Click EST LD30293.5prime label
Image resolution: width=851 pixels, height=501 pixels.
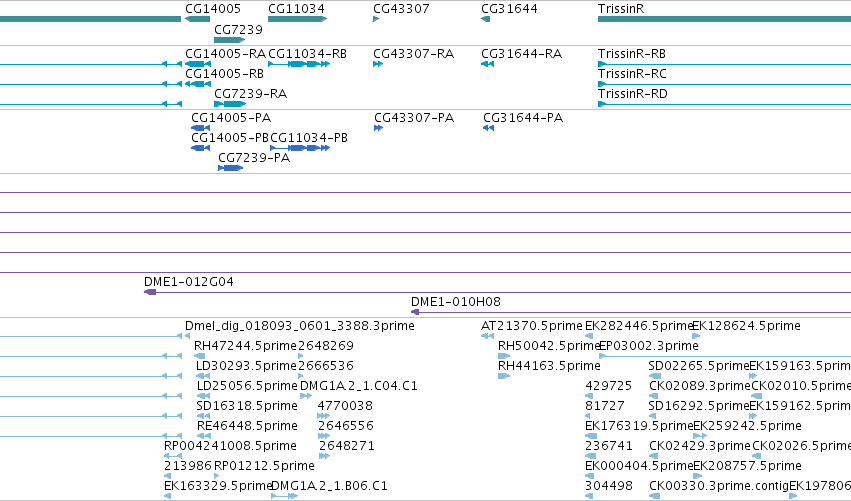246,366
